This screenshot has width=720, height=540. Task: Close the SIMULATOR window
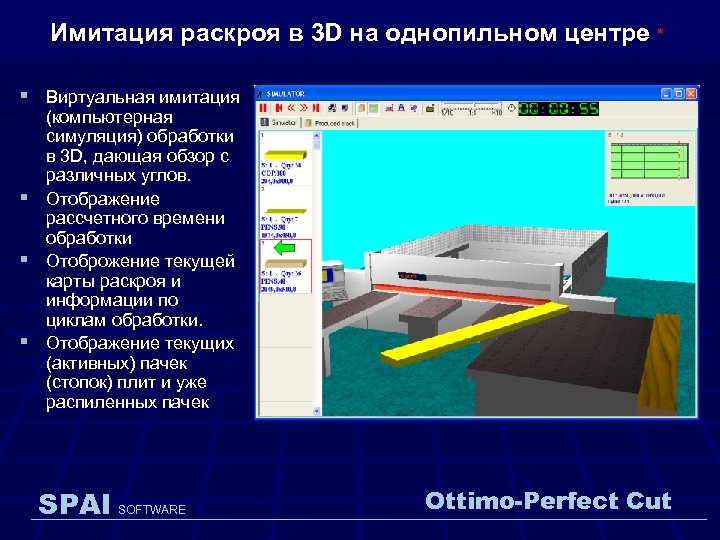[x=691, y=94]
